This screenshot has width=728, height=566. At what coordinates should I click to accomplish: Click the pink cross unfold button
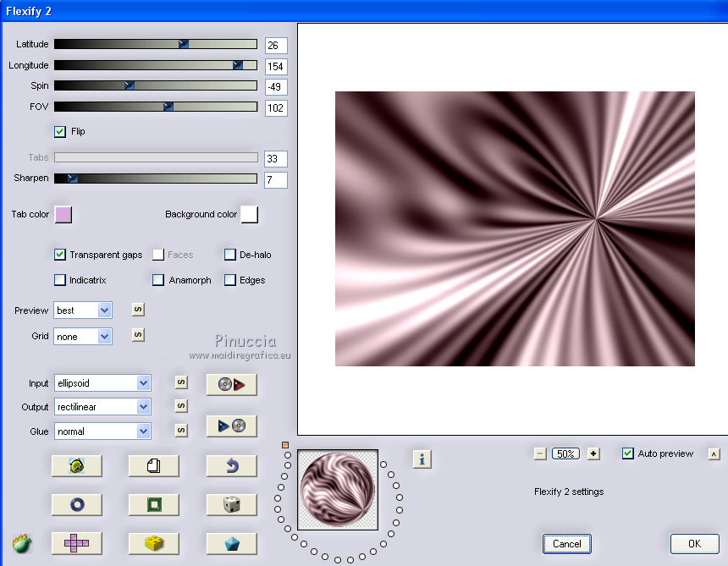click(76, 543)
